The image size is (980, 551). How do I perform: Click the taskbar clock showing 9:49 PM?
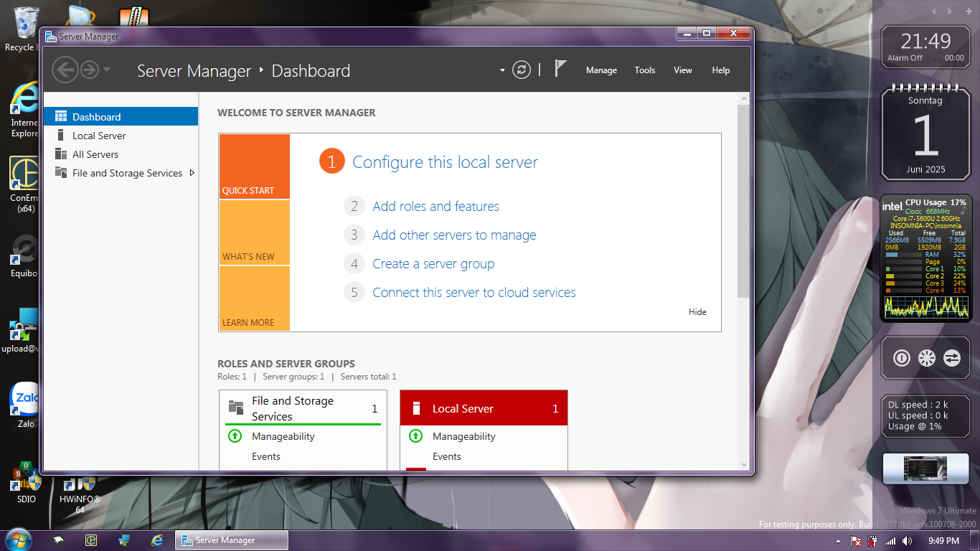pyautogui.click(x=943, y=541)
